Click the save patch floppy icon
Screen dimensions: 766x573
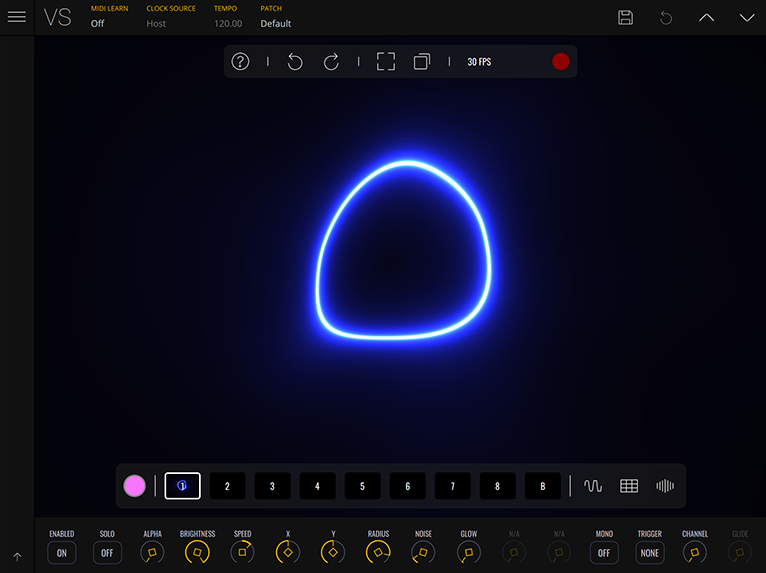(x=626, y=17)
